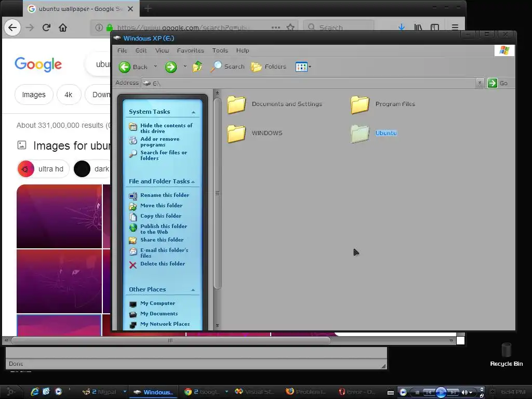
Task: Click the Explorer sidebar vertical scrollbar
Action: point(218,194)
